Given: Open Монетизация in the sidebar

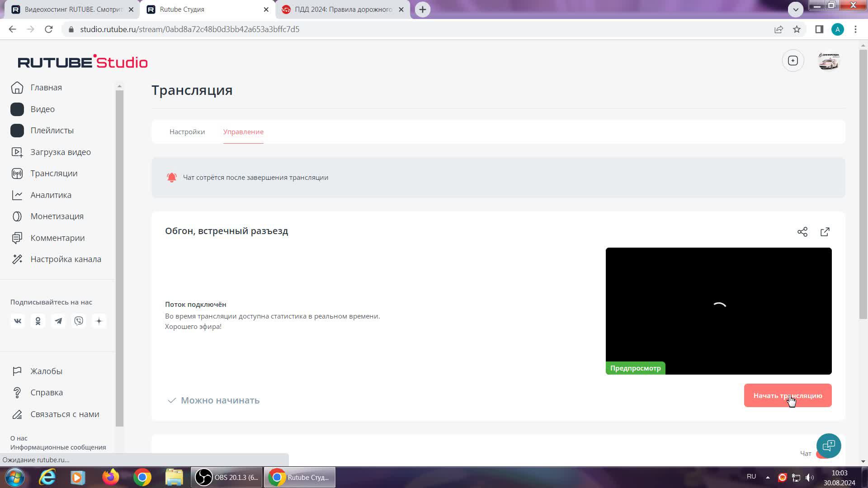Looking at the screenshot, I should tap(57, 216).
